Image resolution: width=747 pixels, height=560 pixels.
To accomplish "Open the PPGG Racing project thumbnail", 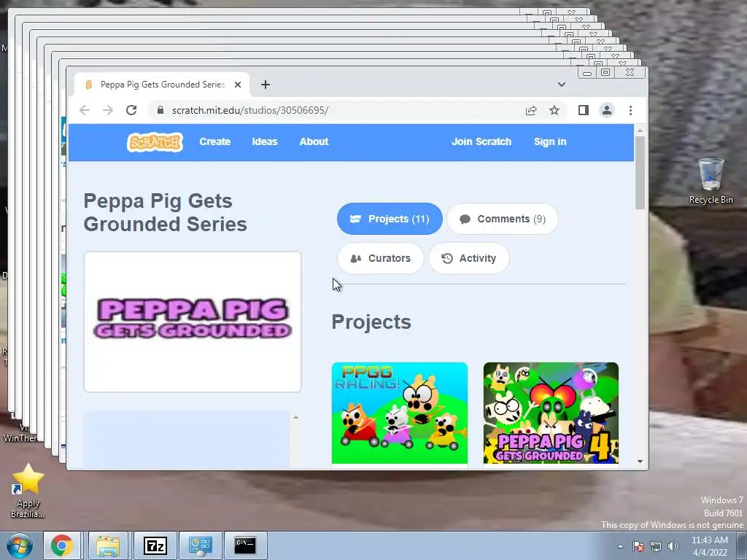I will tap(400, 413).
